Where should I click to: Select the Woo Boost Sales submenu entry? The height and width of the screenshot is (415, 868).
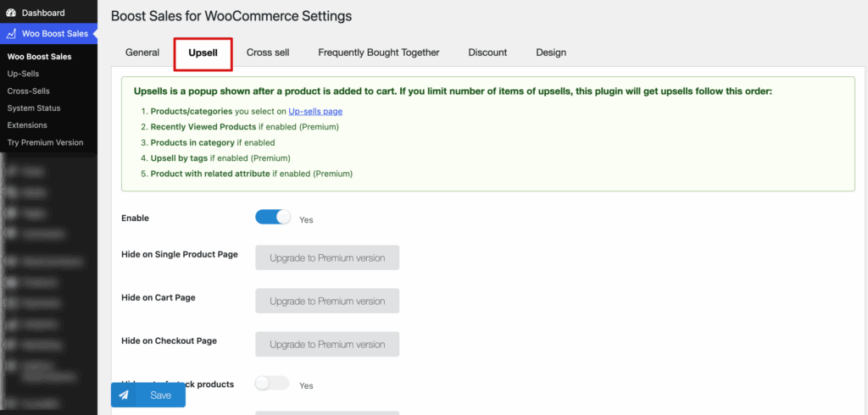pyautogui.click(x=39, y=57)
